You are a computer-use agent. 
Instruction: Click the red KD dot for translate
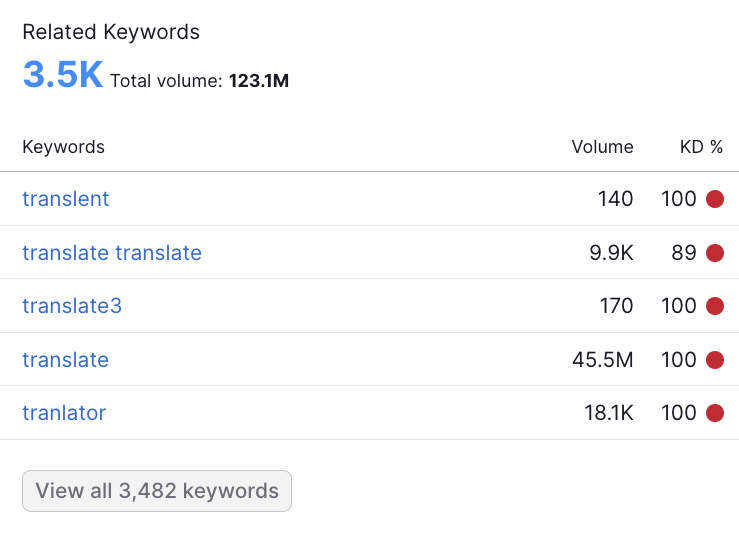tap(714, 360)
